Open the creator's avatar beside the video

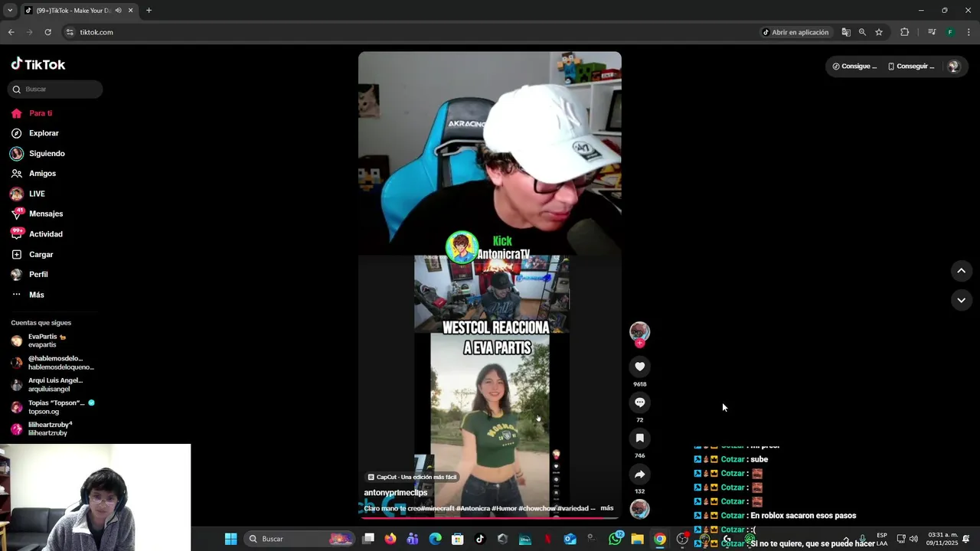639,331
